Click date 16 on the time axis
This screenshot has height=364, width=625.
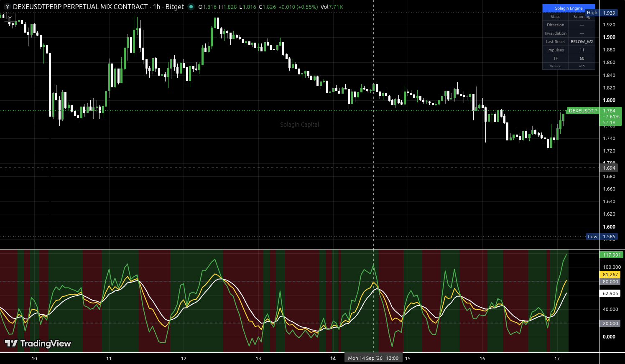(482, 359)
